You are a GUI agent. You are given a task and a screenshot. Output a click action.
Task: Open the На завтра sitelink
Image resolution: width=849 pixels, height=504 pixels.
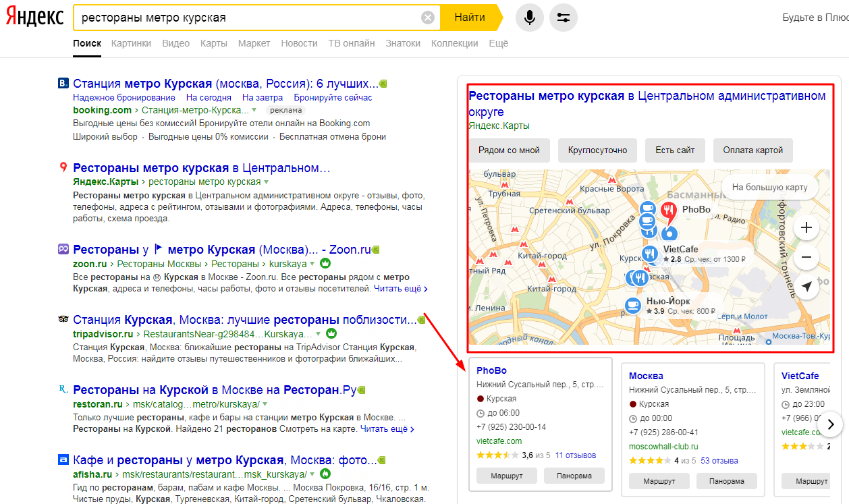pos(263,98)
